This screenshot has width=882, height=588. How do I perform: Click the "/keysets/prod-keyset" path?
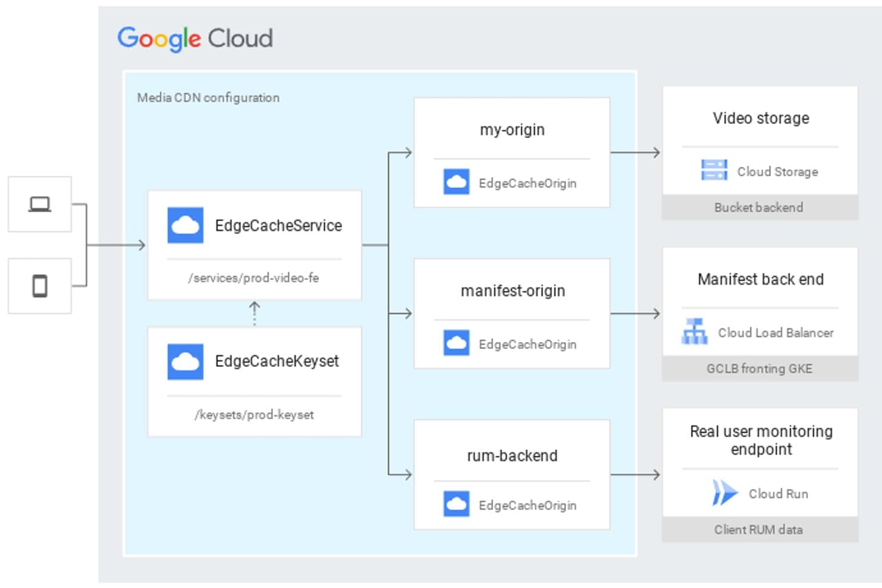(x=254, y=415)
